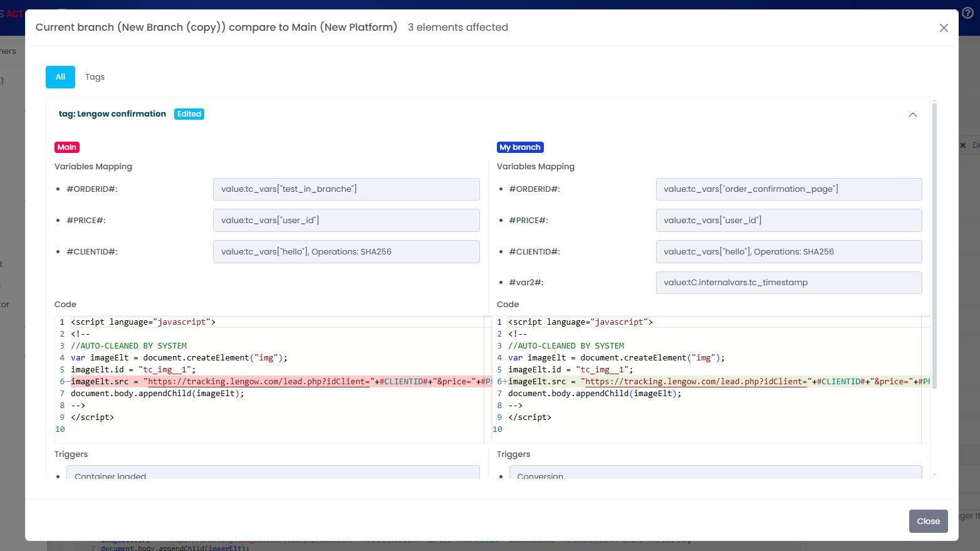Select the All tab

tap(60, 77)
